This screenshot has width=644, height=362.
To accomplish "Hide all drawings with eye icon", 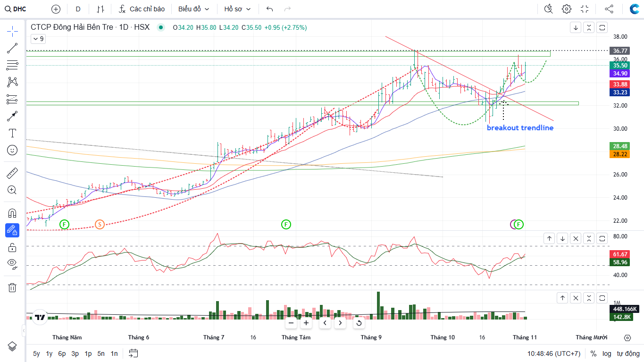I will point(12,263).
